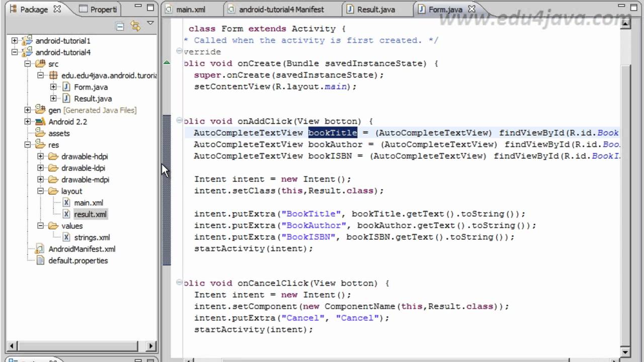
Task: Close the Package Explorer tab
Action: [x=57, y=9]
